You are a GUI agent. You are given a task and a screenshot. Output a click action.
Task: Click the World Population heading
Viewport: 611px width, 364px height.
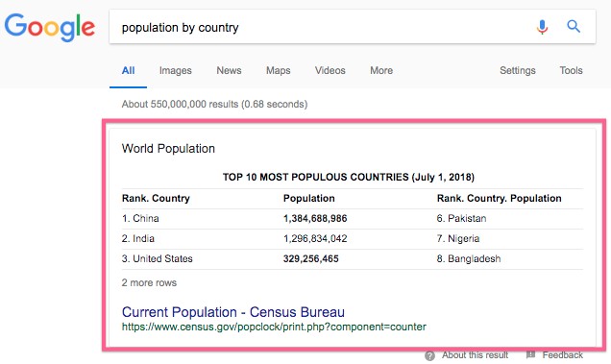[x=168, y=149]
